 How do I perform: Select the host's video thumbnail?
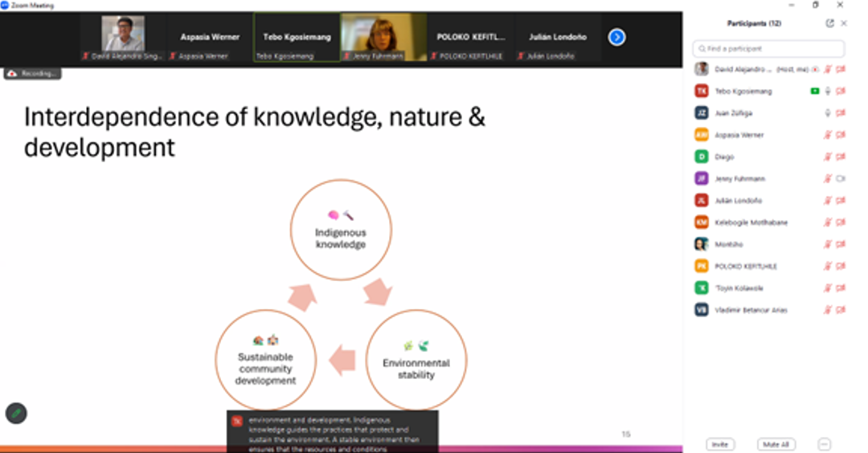(x=123, y=37)
